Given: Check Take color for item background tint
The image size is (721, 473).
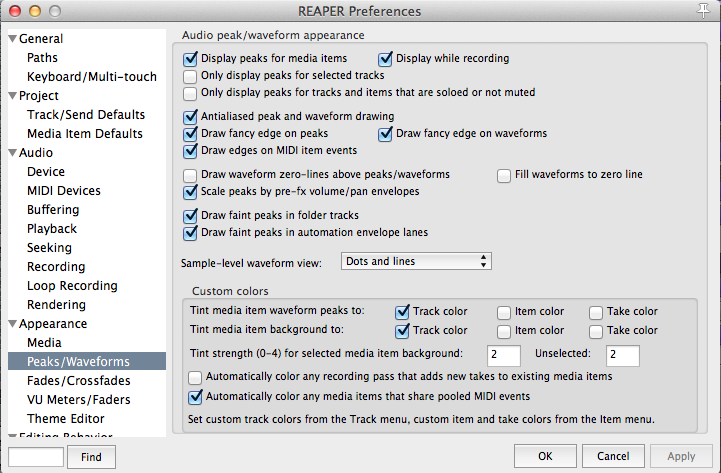Looking at the screenshot, I should [x=596, y=331].
